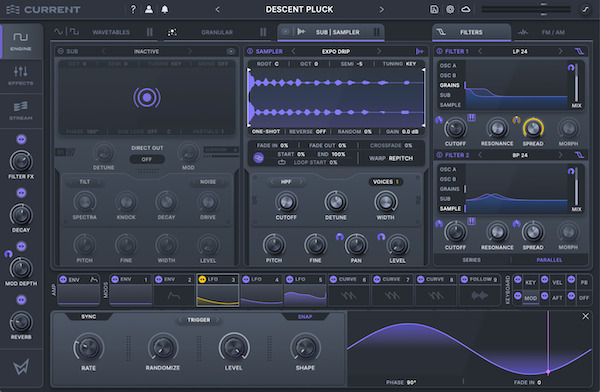Adjust the master volume slider at top
Screen dimensions: 600x392
[x=527, y=9]
